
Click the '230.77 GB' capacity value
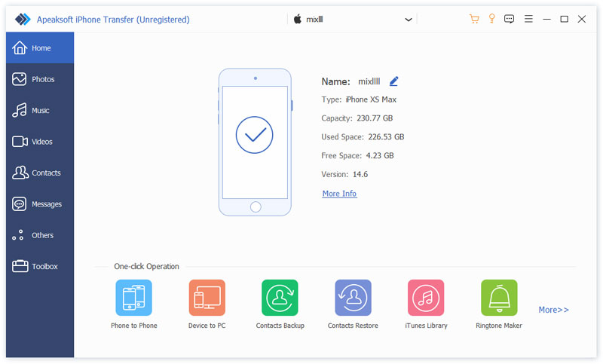click(x=375, y=118)
